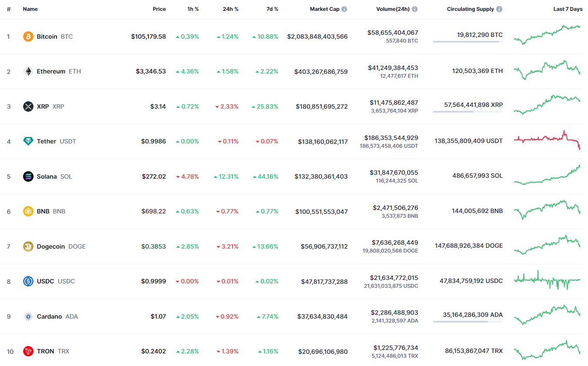Viewport: 588px width, 366px height.
Task: Click XRP's circulating supply progress bar
Action: click(x=467, y=112)
